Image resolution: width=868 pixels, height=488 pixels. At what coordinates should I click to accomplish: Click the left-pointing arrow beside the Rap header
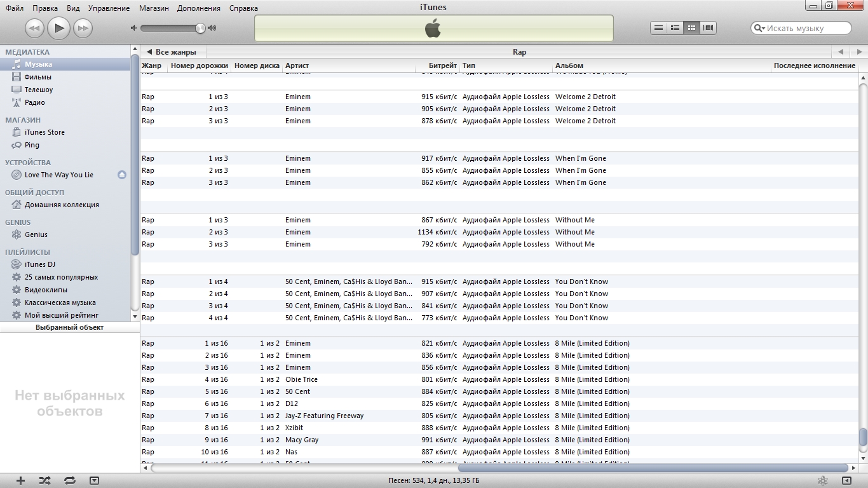[841, 52]
